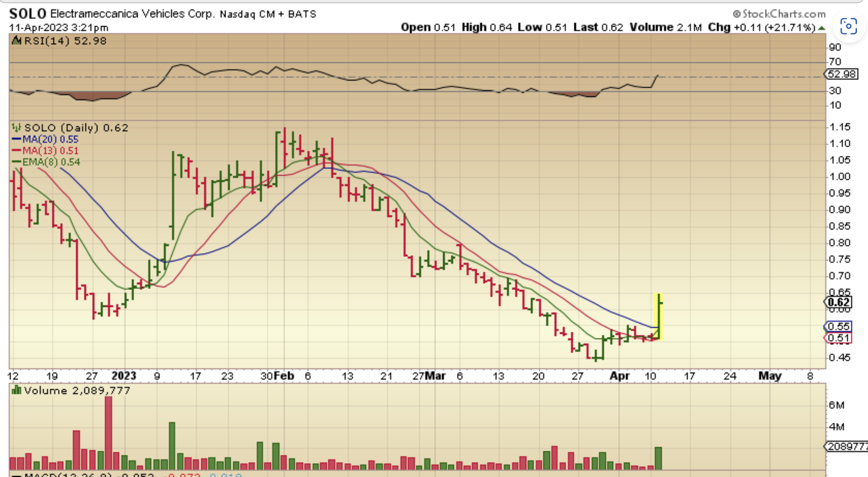This screenshot has width=868, height=477.
Task: Click the green up-arrow after the Chg percentage
Action: click(822, 28)
